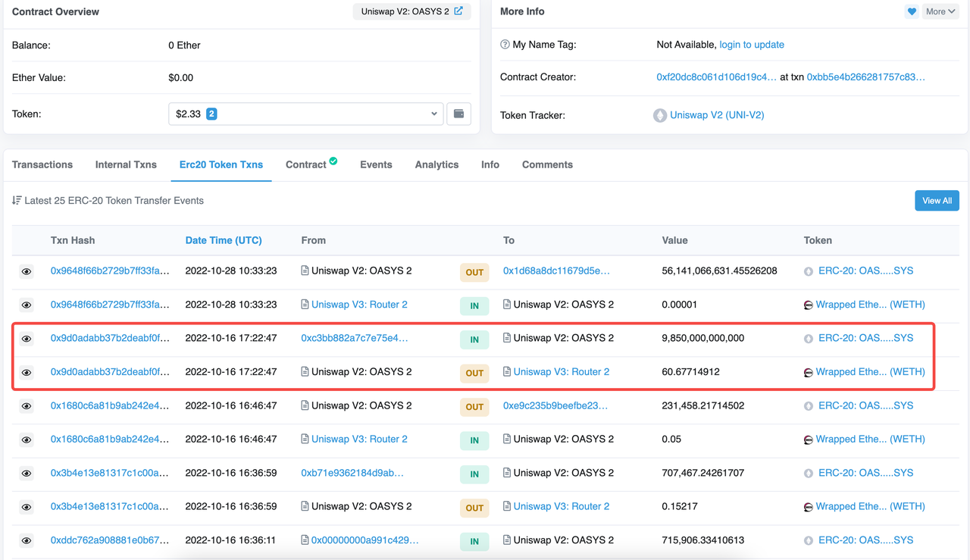Click IN badge in the 9,850,000,000,000 row
Screen dimensions: 970x560
click(x=474, y=339)
